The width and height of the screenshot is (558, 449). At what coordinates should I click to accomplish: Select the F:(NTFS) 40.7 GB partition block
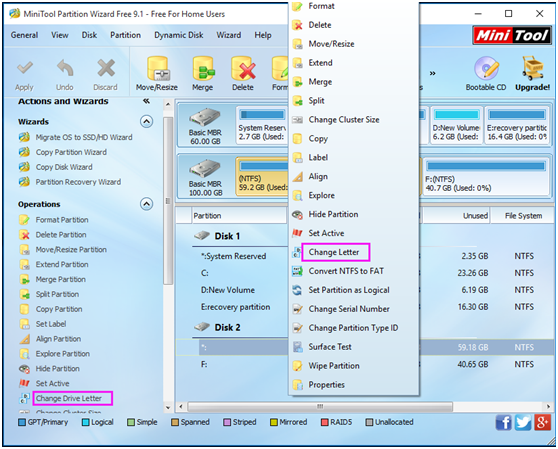click(486, 177)
